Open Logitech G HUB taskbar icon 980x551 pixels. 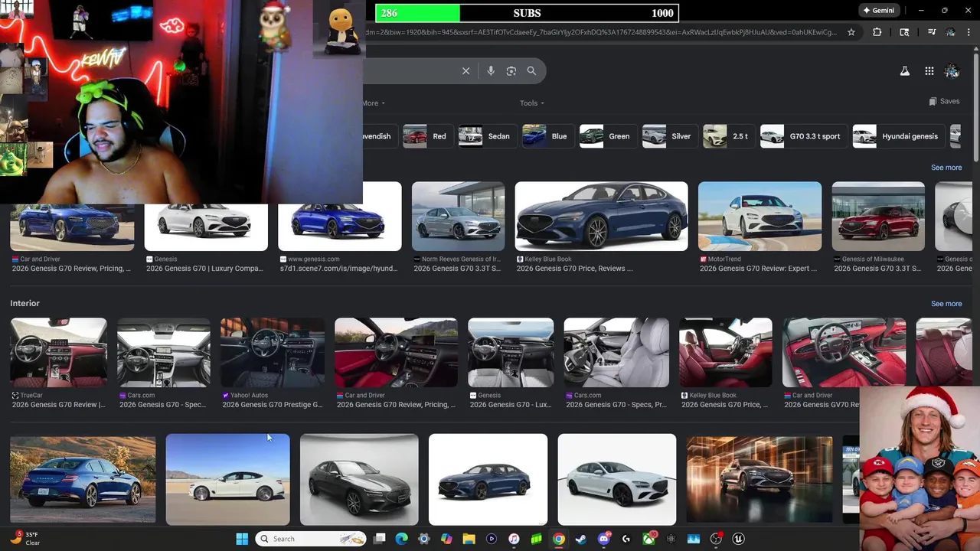point(626,539)
